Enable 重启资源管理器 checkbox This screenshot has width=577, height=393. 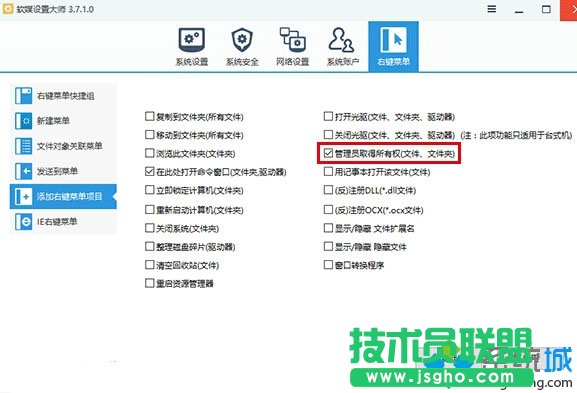pyautogui.click(x=149, y=283)
